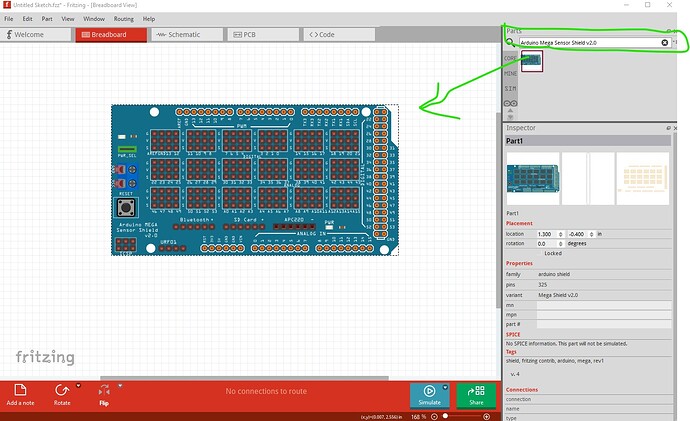The width and height of the screenshot is (690, 421).
Task: Click the canvas horizontal scrollbar
Action: click(x=244, y=378)
